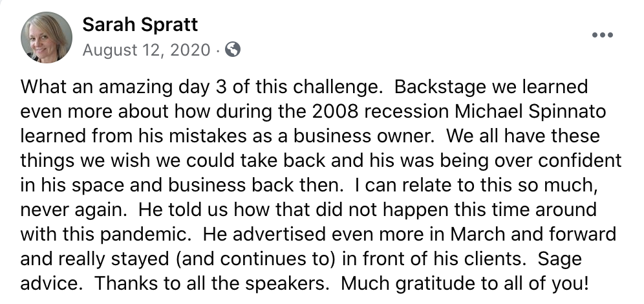The width and height of the screenshot is (644, 304).
Task: Open the August 12, 2020 timestamp link
Action: coord(147,50)
